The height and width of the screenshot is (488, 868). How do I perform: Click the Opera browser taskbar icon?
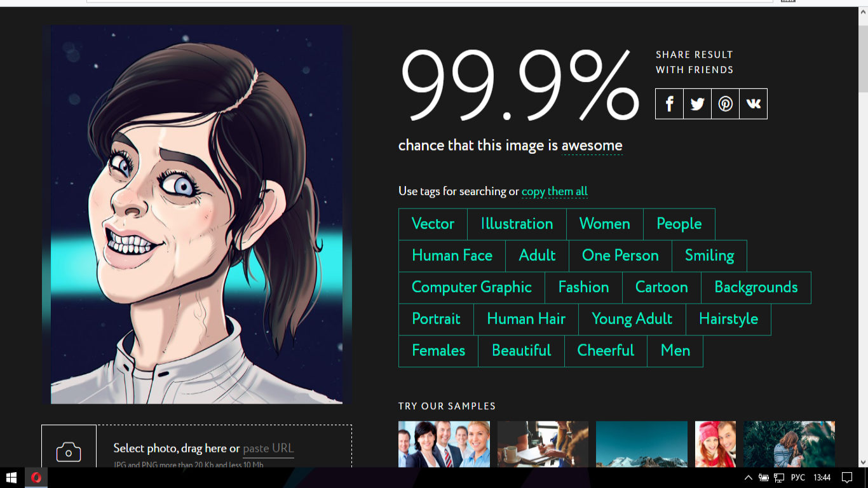36,478
